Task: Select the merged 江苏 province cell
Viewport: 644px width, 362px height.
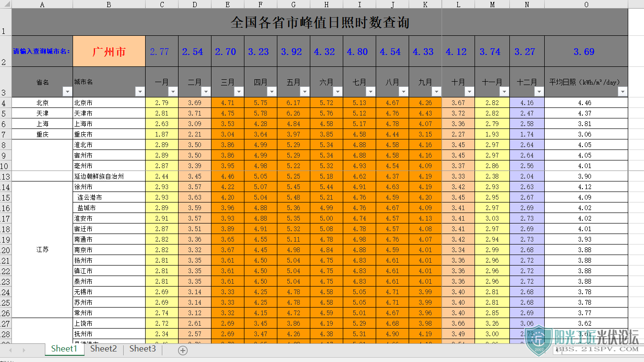Action: pos(42,250)
